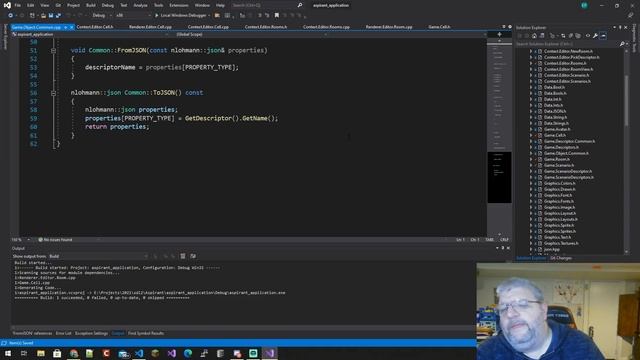640x360 pixels.
Task: Switch to the Exception Settings tab
Action: pyautogui.click(x=91, y=333)
